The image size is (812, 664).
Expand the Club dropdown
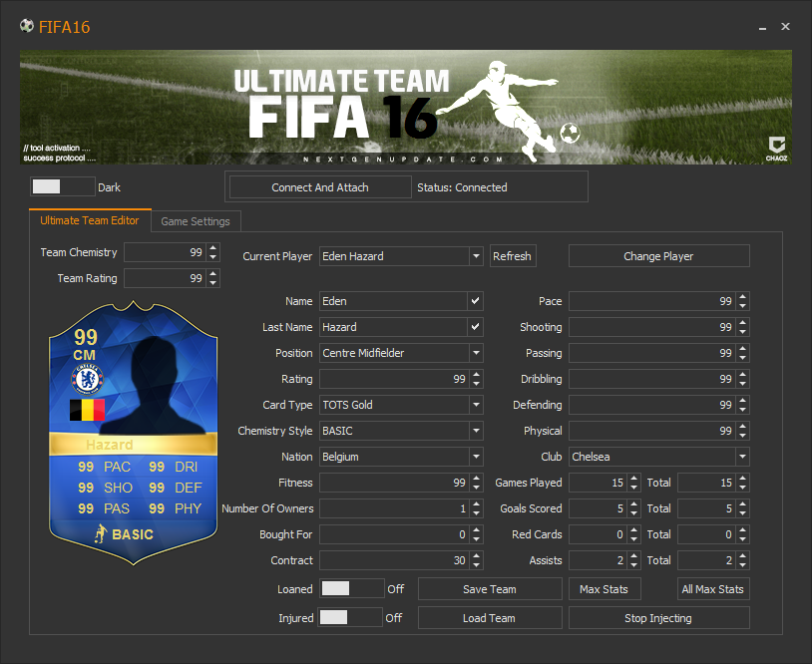click(742, 457)
